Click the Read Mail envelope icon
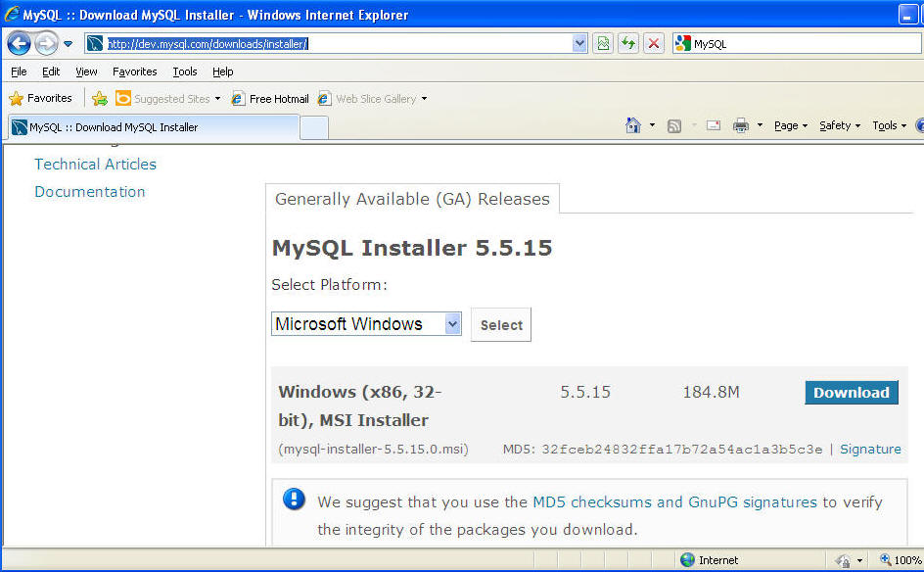Image resolution: width=924 pixels, height=572 pixels. pyautogui.click(x=714, y=125)
